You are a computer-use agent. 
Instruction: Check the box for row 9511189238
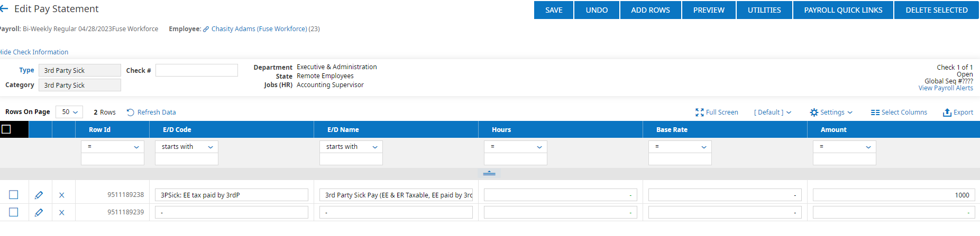coord(14,195)
